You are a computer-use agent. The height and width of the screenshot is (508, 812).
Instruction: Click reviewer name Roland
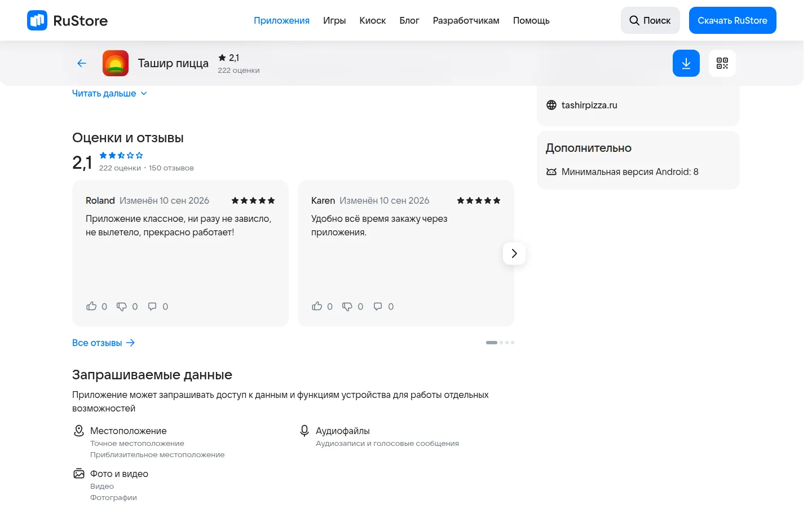pyautogui.click(x=100, y=200)
